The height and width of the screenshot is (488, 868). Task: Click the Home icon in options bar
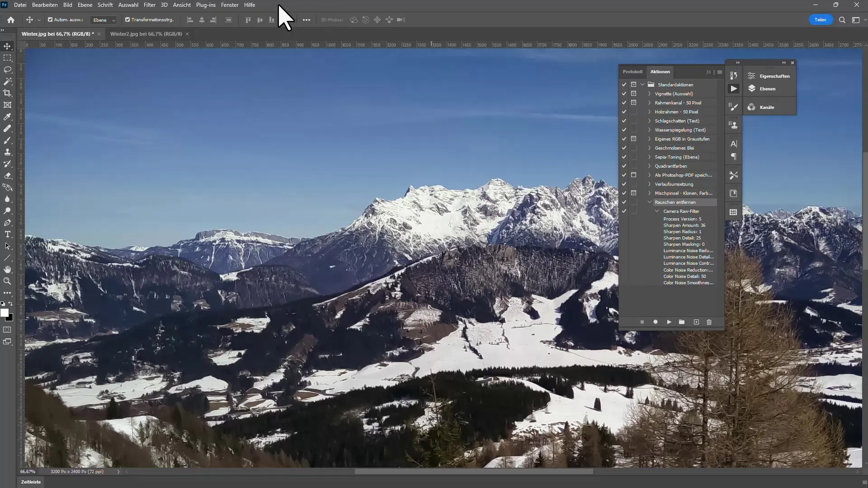11,20
